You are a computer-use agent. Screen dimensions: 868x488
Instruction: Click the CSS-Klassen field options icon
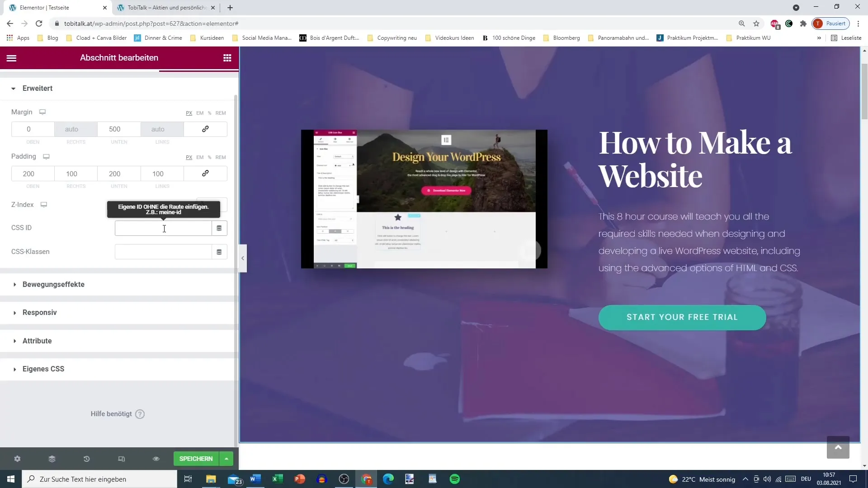[x=219, y=251]
